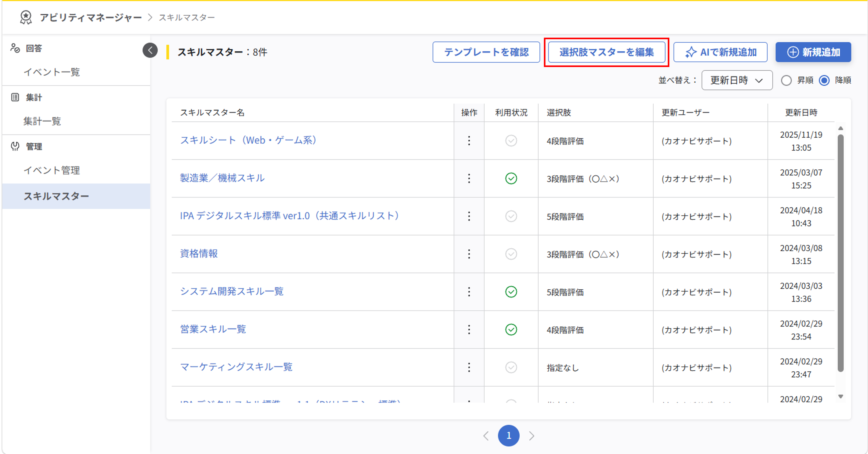This screenshot has width=868, height=454.
Task: Click スキルマスター名 column header
Action: point(212,113)
